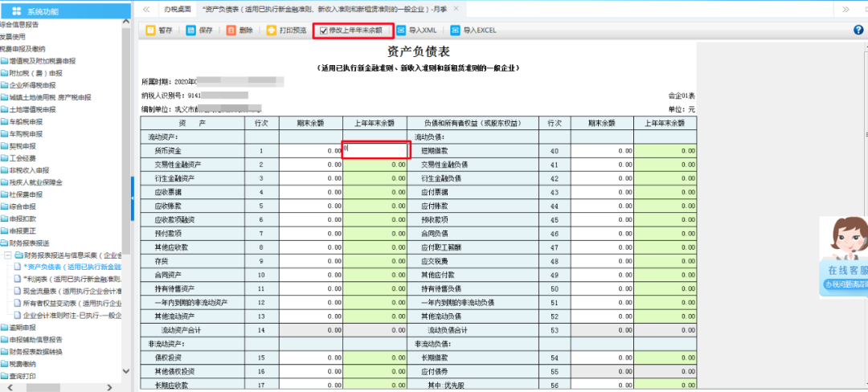868x392 pixels.
Task: Open the 查询打印 folder
Action: coord(18,376)
